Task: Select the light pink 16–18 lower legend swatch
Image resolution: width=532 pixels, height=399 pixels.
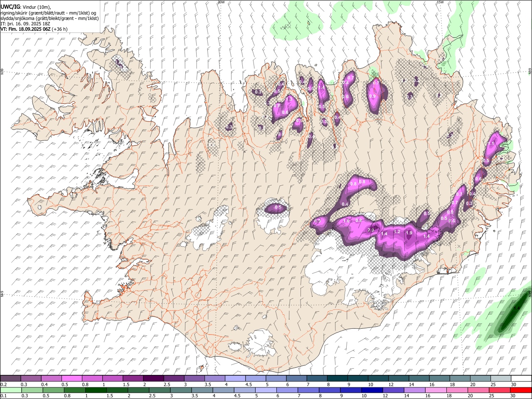Action: coord(436,390)
